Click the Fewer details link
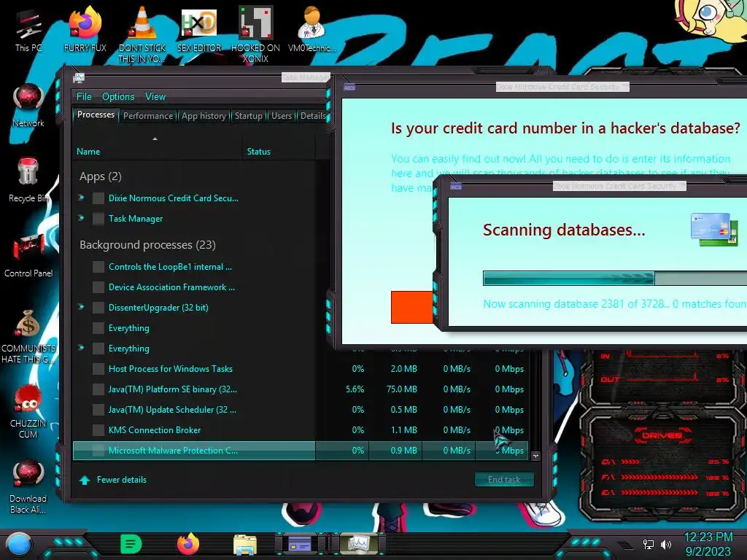The height and width of the screenshot is (560, 747). 122,480
